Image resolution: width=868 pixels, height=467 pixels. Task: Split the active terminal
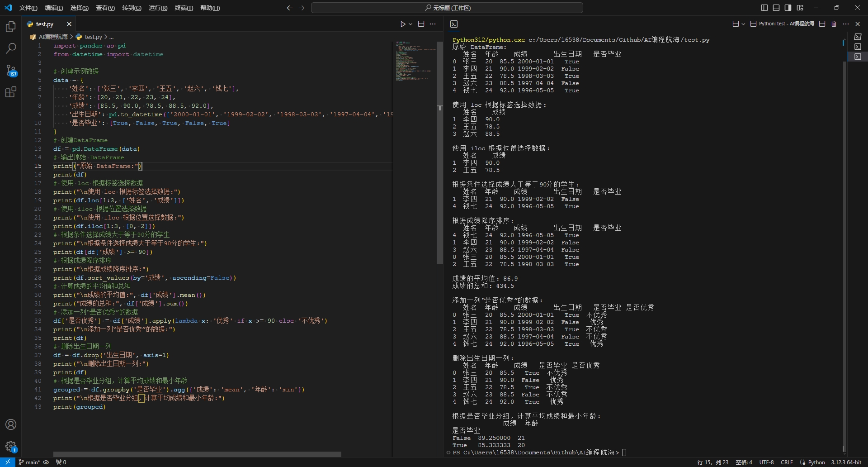(x=822, y=24)
